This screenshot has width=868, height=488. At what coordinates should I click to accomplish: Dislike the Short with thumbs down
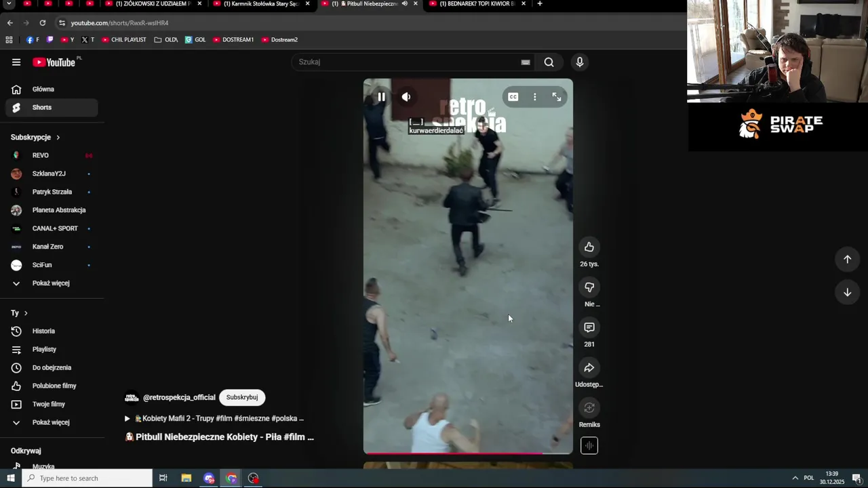pyautogui.click(x=589, y=287)
